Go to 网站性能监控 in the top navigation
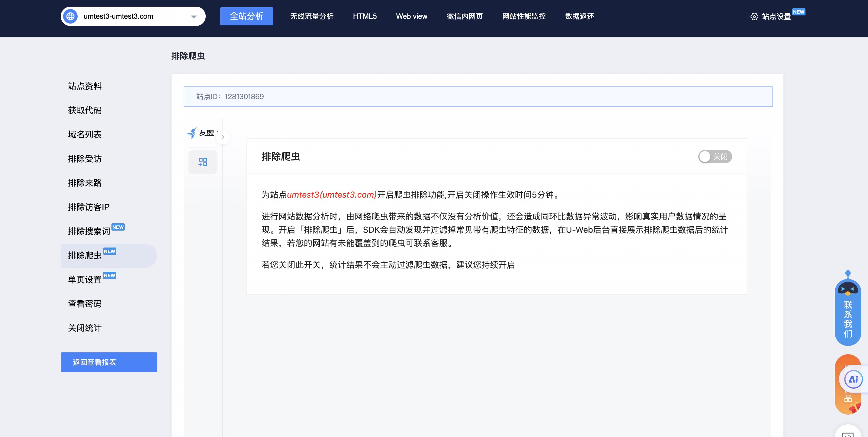Image resolution: width=868 pixels, height=437 pixels. (x=524, y=16)
